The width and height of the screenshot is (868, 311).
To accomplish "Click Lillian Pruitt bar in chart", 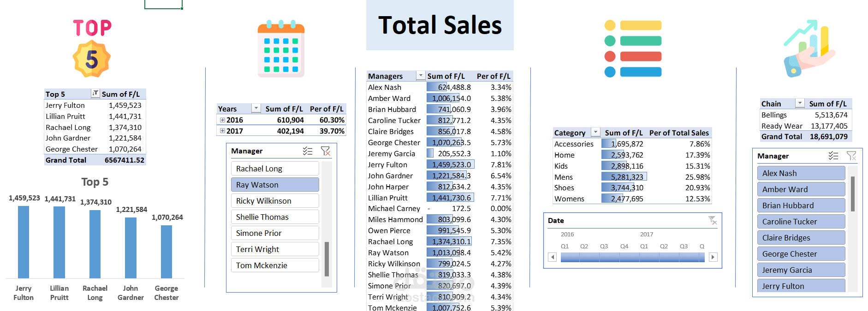I will 59,242.
